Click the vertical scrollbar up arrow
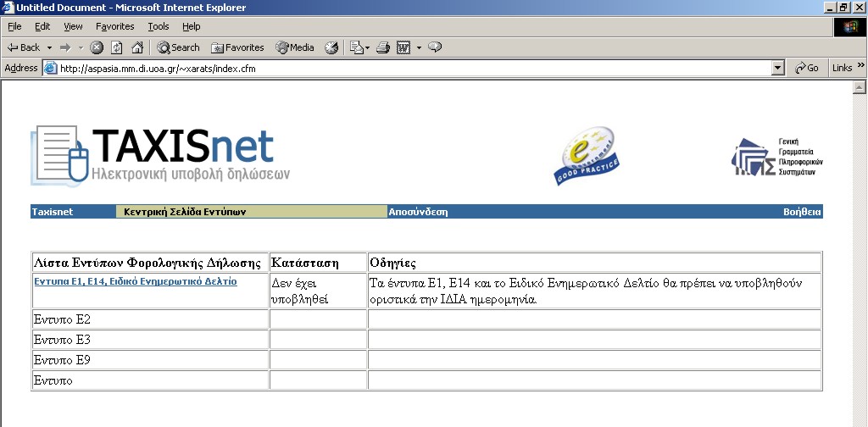The image size is (868, 427). 860,86
